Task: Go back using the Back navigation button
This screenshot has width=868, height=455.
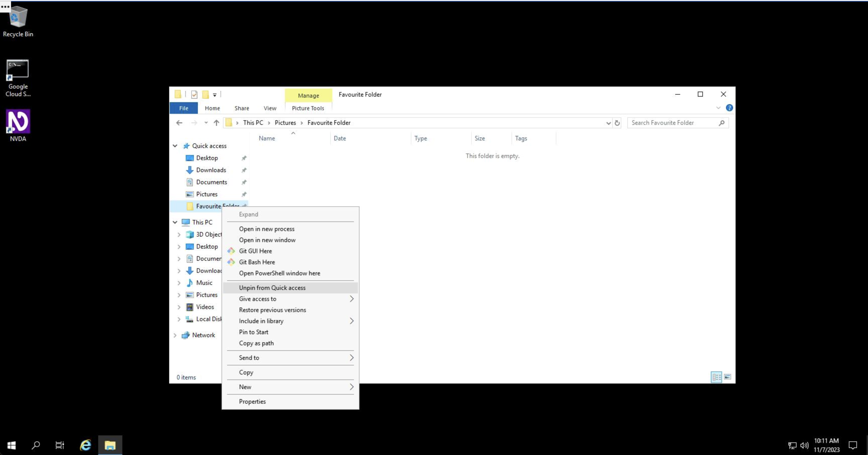Action: pyautogui.click(x=179, y=123)
